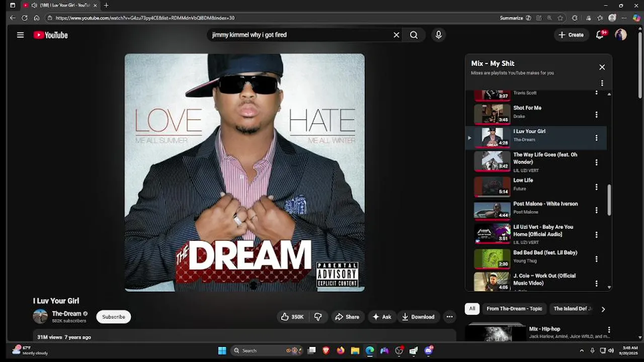
Task: Play J. Cole - Work Out video
Action: click(x=492, y=282)
